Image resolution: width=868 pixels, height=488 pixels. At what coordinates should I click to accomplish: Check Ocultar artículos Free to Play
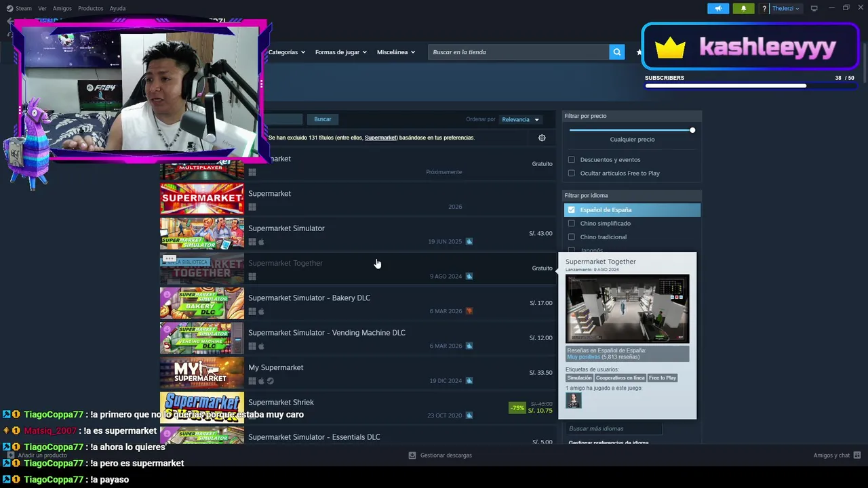[x=571, y=174]
